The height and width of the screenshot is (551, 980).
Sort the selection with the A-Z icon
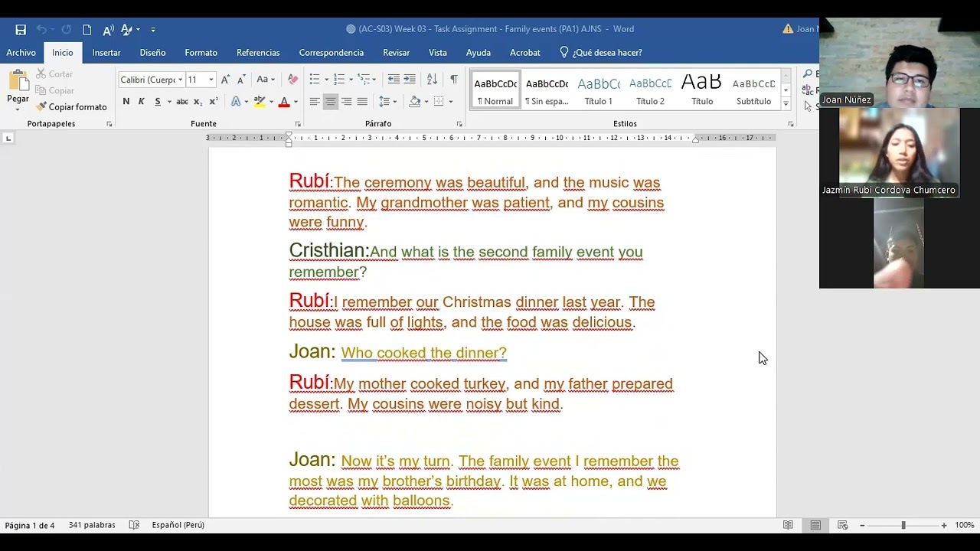point(432,80)
